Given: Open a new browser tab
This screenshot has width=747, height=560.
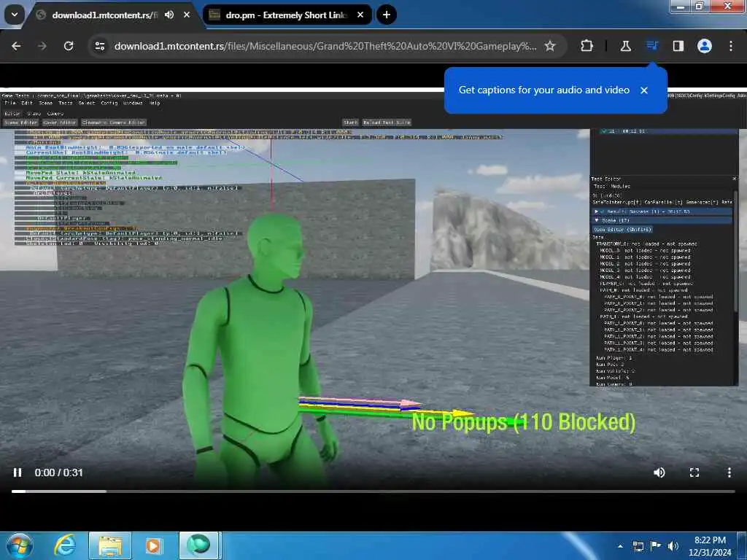Looking at the screenshot, I should (x=387, y=15).
